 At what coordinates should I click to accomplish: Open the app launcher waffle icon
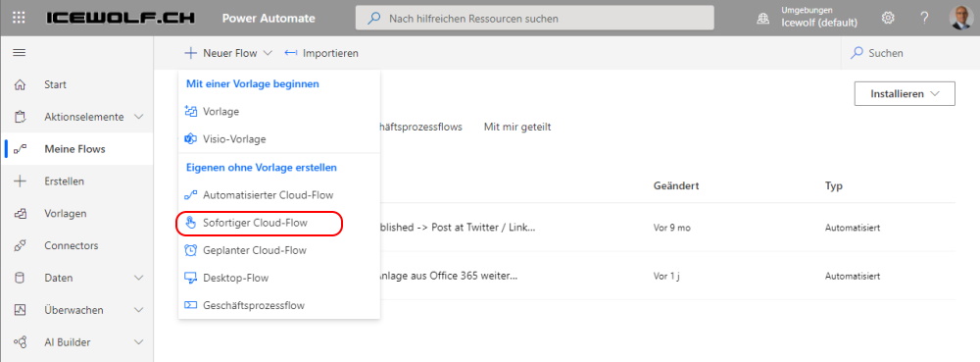[19, 18]
